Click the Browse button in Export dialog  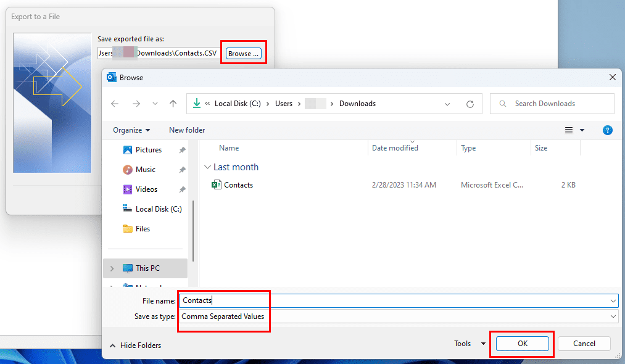244,54
